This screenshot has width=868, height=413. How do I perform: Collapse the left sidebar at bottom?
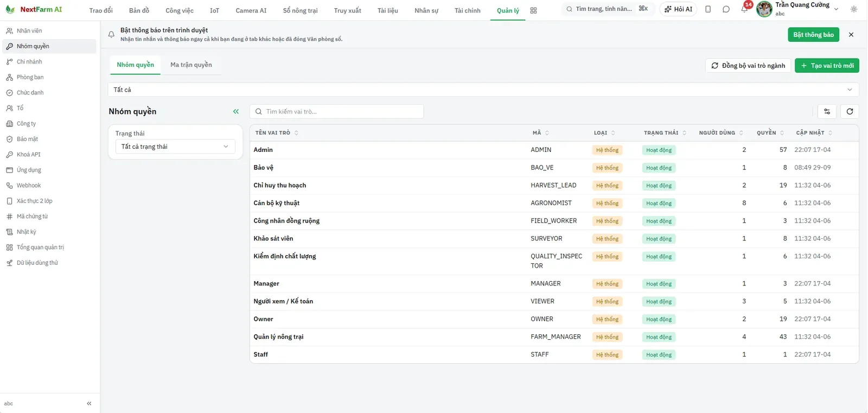89,403
